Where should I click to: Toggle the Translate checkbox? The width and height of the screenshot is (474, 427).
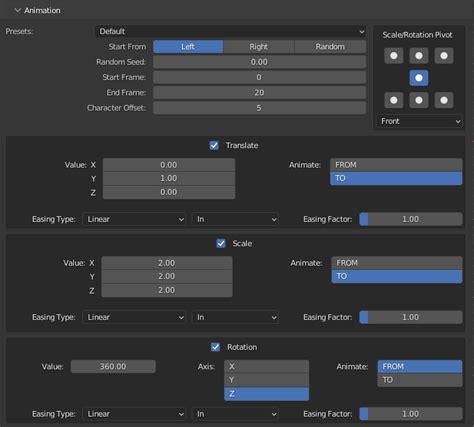pos(214,145)
